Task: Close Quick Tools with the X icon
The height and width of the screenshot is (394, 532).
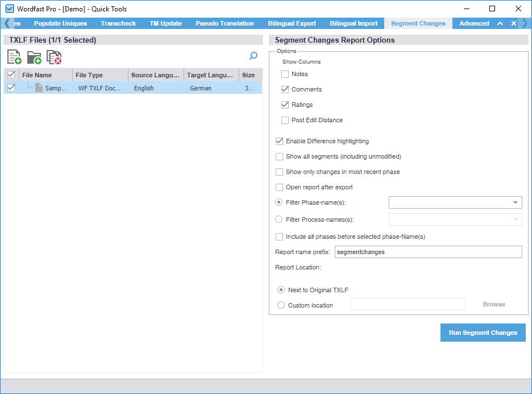Action: (514, 23)
